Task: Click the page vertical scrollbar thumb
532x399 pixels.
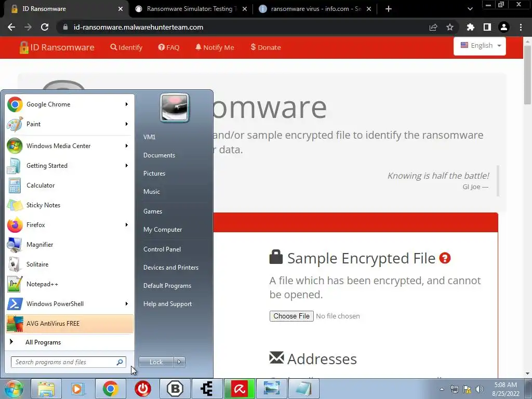Action: pos(527,74)
